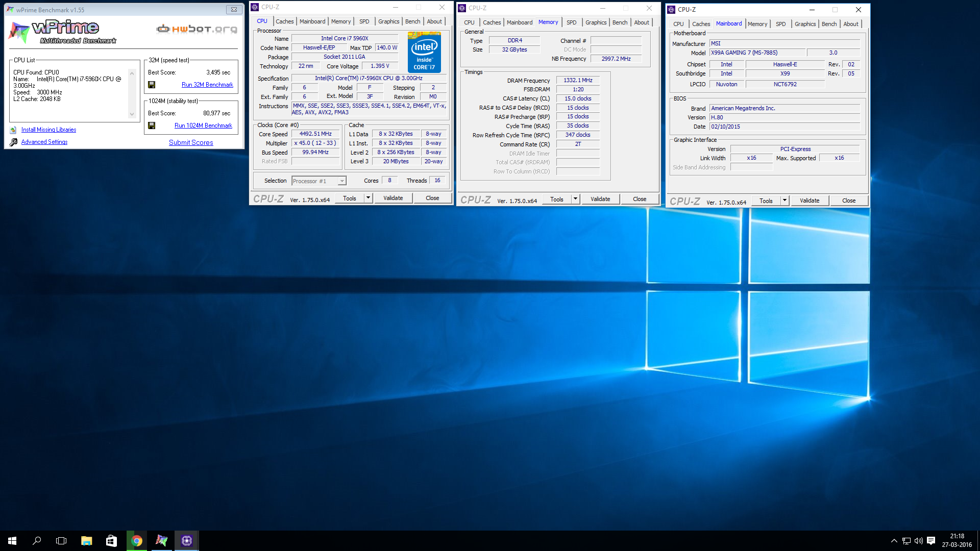
Task: Click the Advanced Settings magnifier icon
Action: (13, 142)
